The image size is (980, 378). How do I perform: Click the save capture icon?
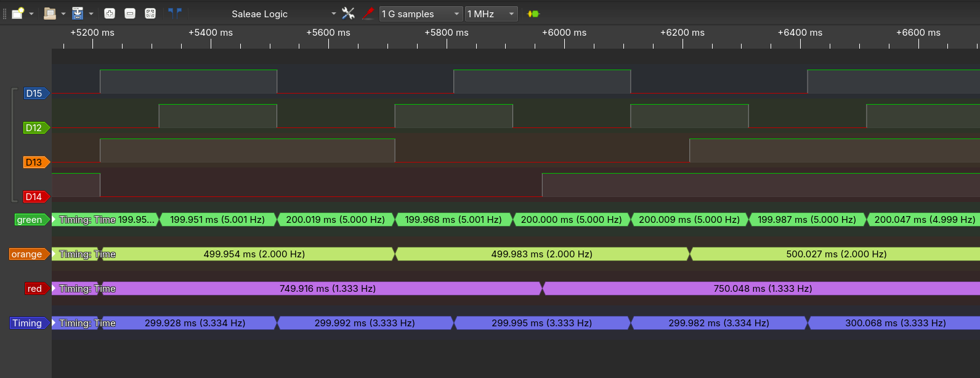point(78,14)
